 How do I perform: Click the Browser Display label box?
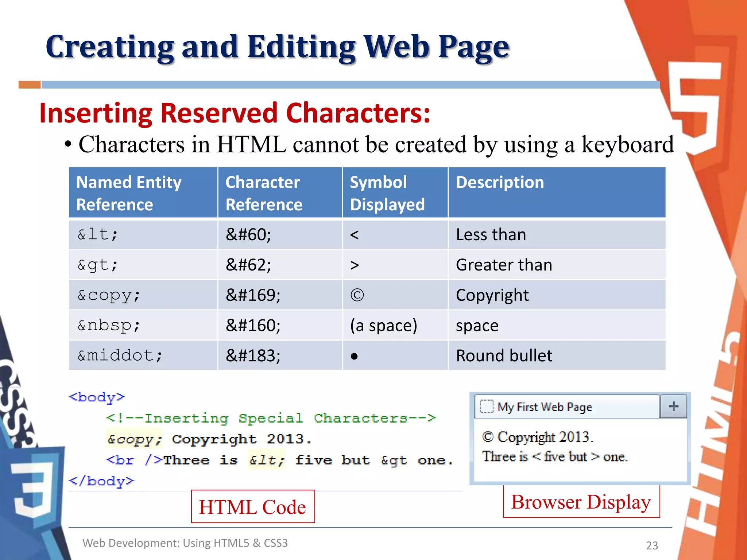tap(581, 502)
